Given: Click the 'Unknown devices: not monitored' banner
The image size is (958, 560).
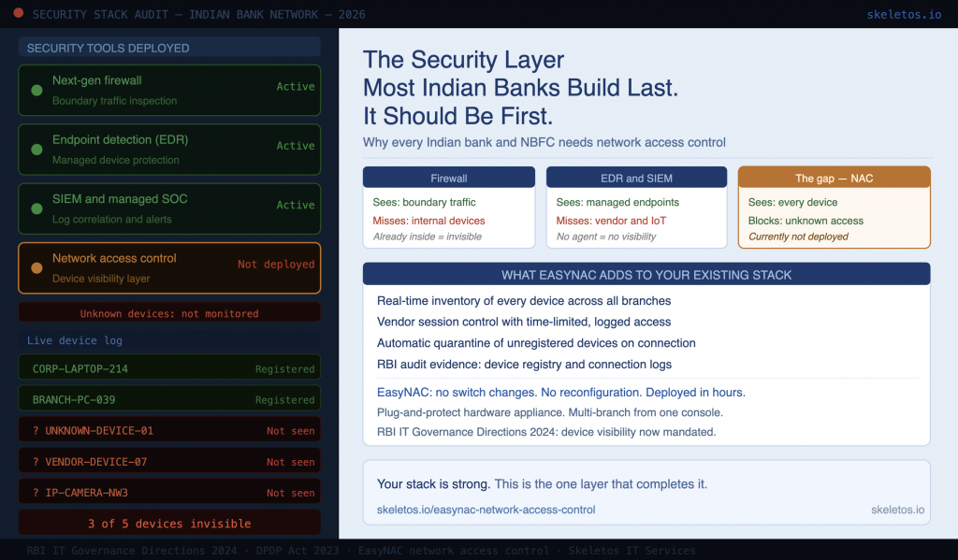Looking at the screenshot, I should pyautogui.click(x=169, y=313).
